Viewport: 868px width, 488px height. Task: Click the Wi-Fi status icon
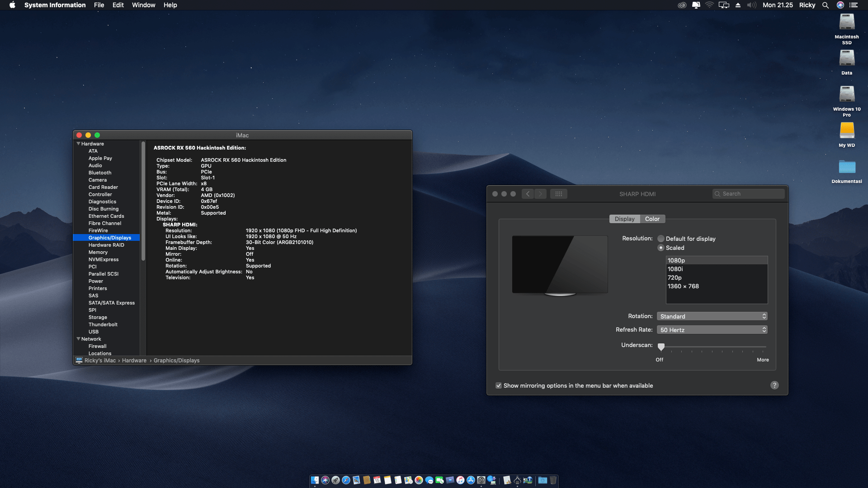coord(710,5)
